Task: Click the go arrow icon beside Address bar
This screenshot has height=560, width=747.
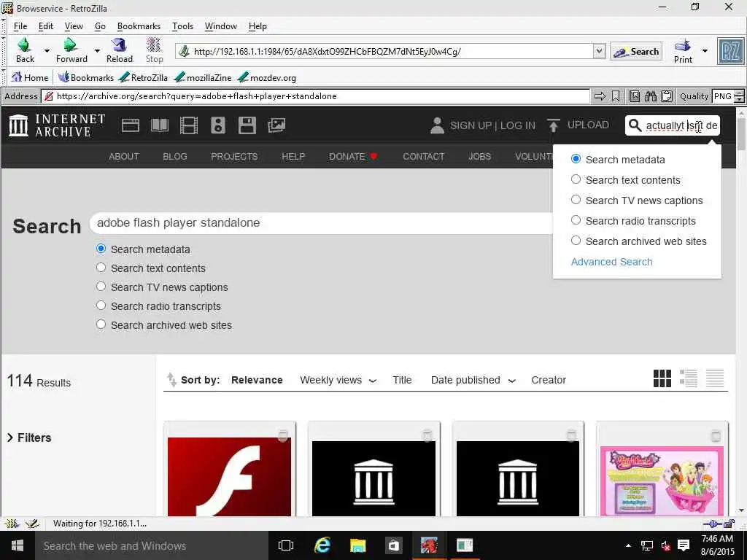Action: coord(600,97)
